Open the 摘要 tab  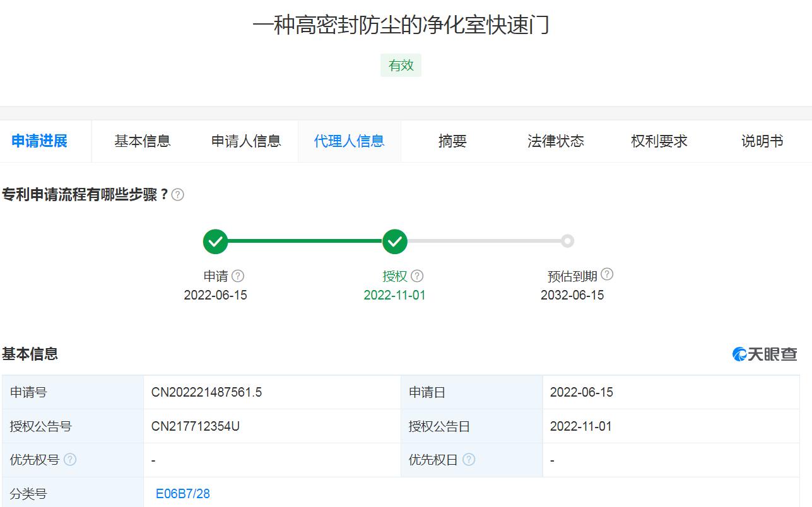point(452,141)
